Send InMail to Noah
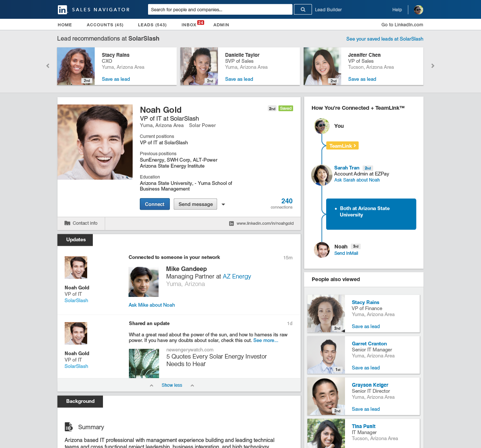This screenshot has height=448, width=481. pos(346,253)
